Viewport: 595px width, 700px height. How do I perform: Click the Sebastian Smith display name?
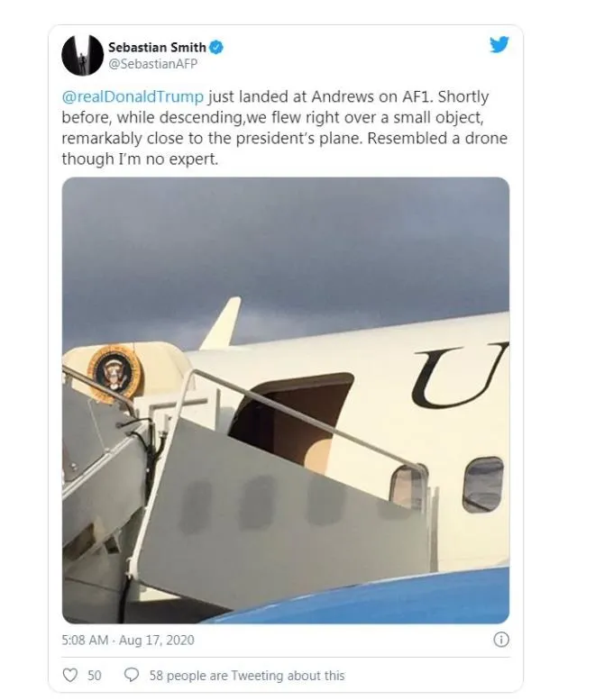coord(155,47)
